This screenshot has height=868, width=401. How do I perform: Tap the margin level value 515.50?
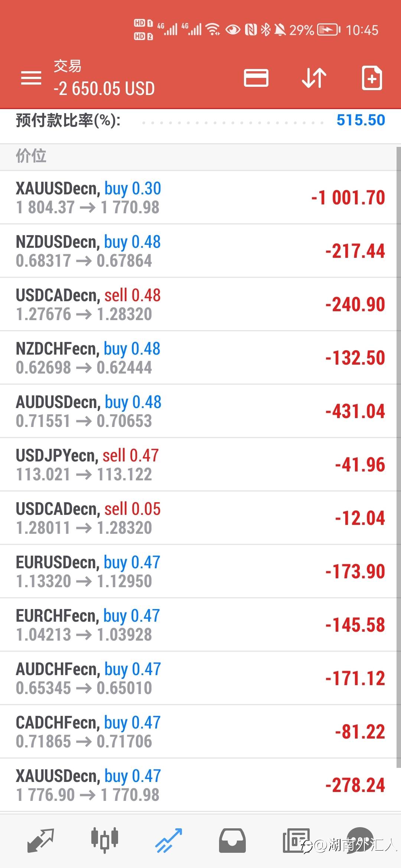point(361,120)
